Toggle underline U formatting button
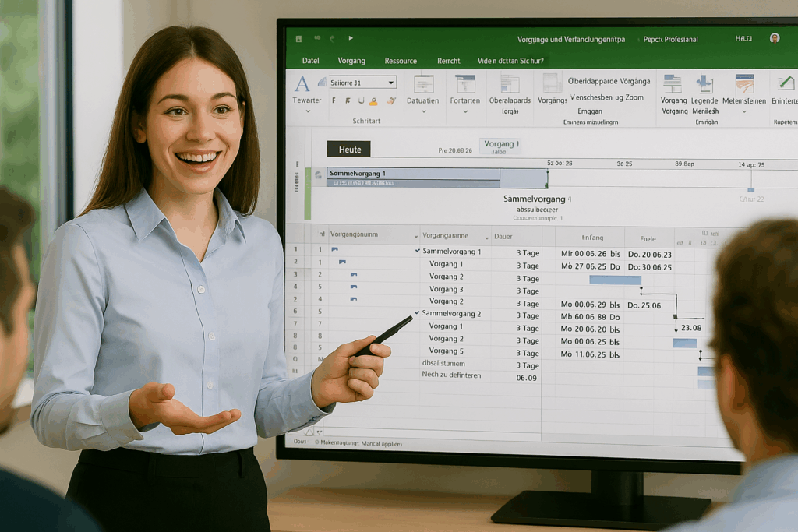This screenshot has width=798, height=532. click(360, 100)
